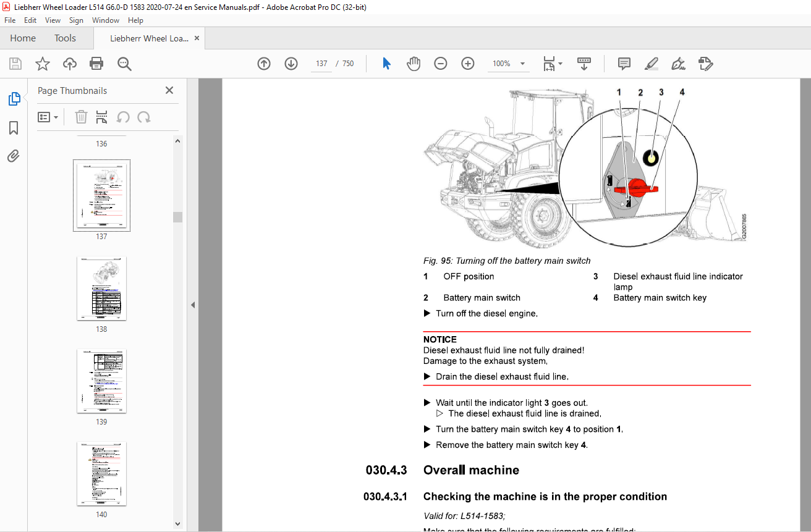Click the 'Valid for: L514-1583;' line
811x532 pixels.
(x=465, y=516)
